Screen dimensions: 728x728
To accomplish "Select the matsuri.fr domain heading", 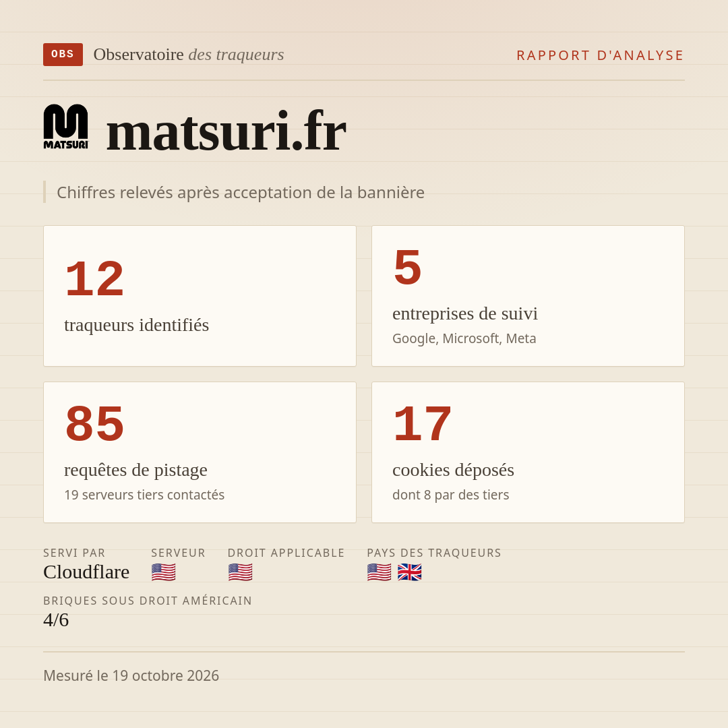I will pos(226,131).
